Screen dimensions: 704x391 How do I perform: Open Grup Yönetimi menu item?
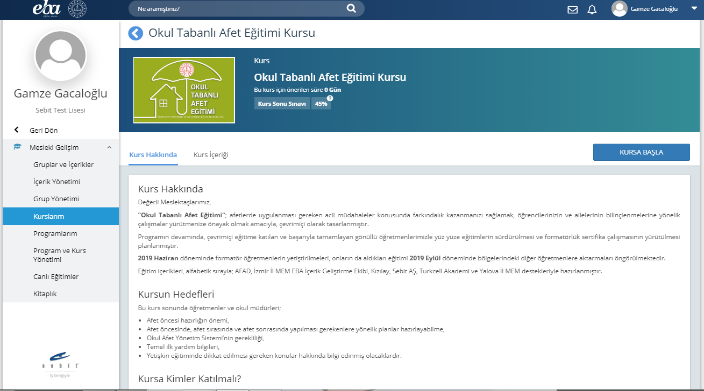pyautogui.click(x=56, y=198)
